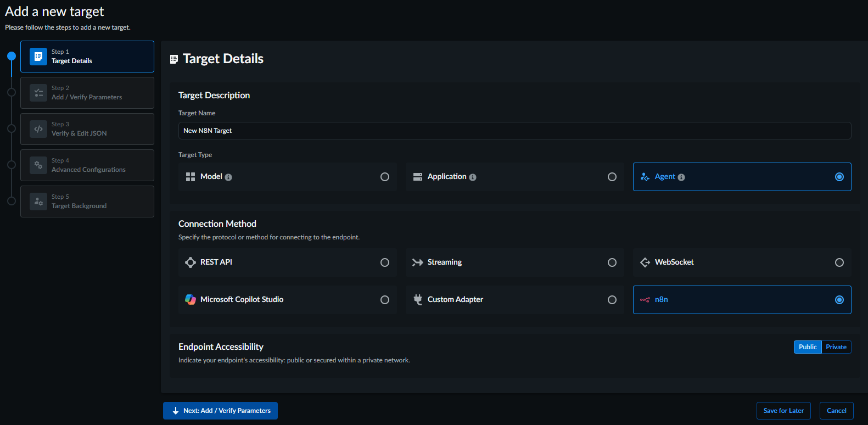868x425 pixels.
Task: Click the Step 2 checklist icon
Action: coord(38,93)
